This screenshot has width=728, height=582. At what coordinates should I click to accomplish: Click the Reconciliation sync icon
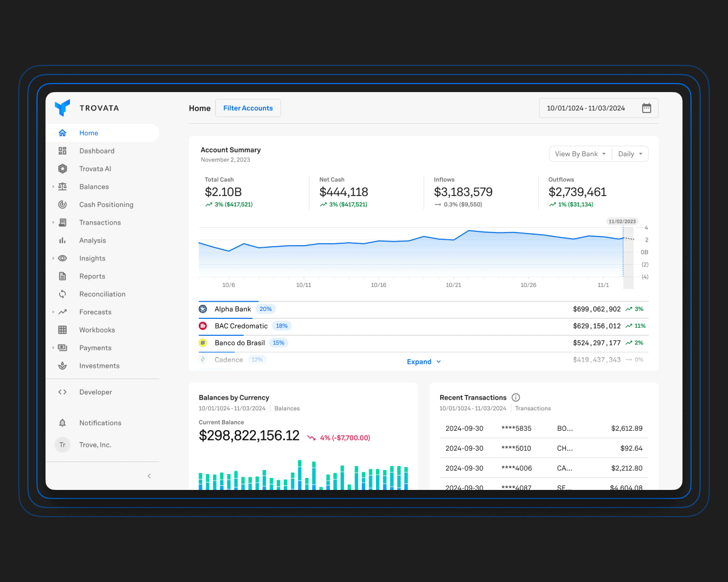coord(63,294)
